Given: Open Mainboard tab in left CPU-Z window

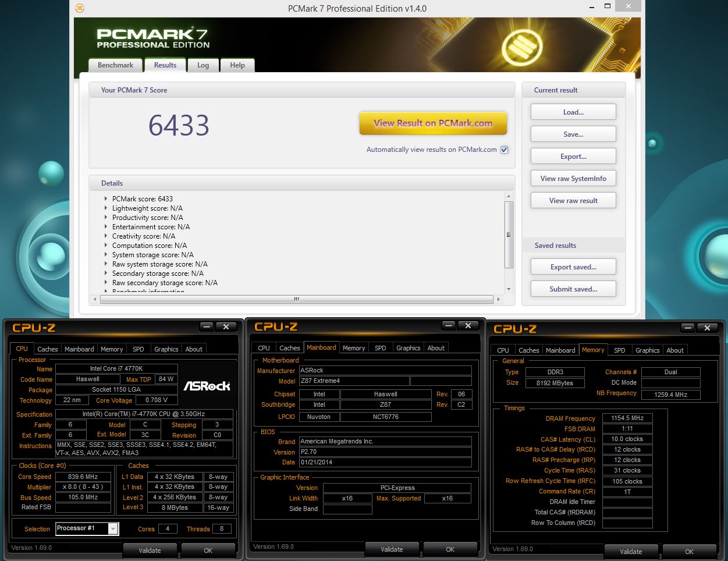Looking at the screenshot, I should [79, 349].
